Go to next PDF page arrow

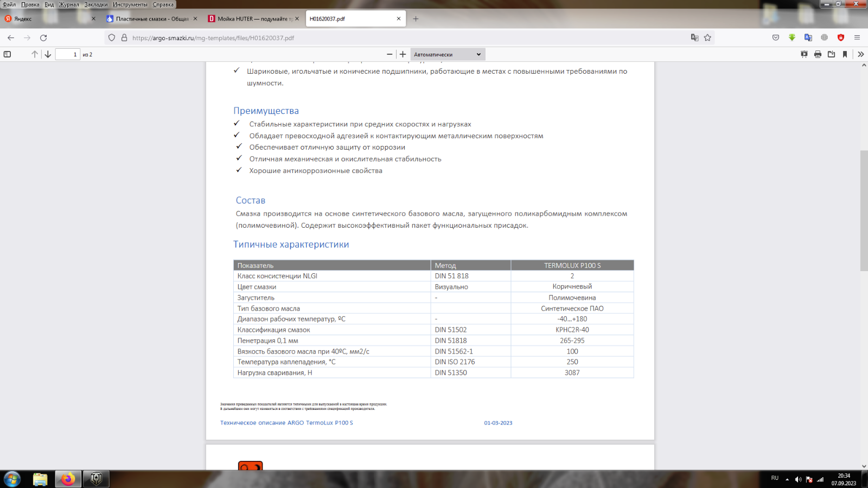click(x=48, y=54)
